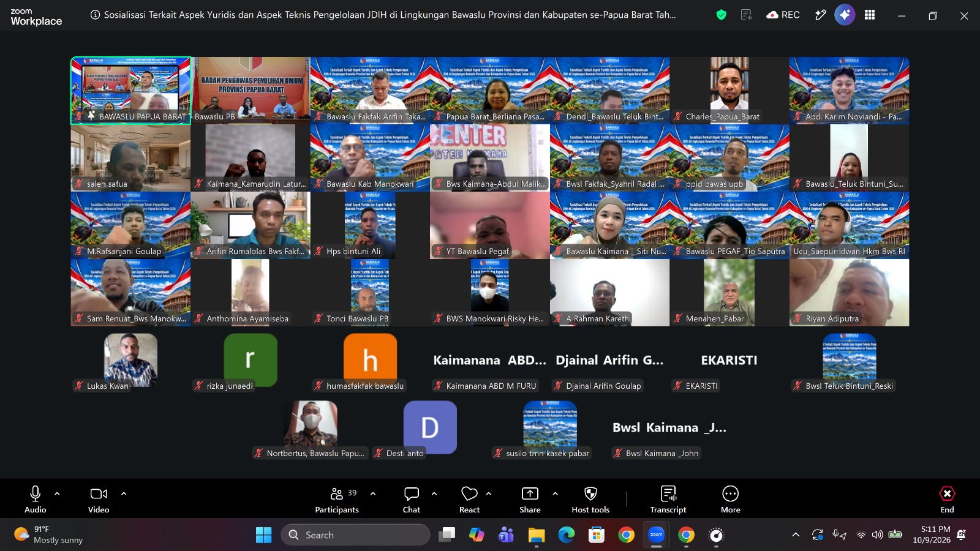Click the REC recording indicator
The width and height of the screenshot is (980, 551).
(x=783, y=15)
